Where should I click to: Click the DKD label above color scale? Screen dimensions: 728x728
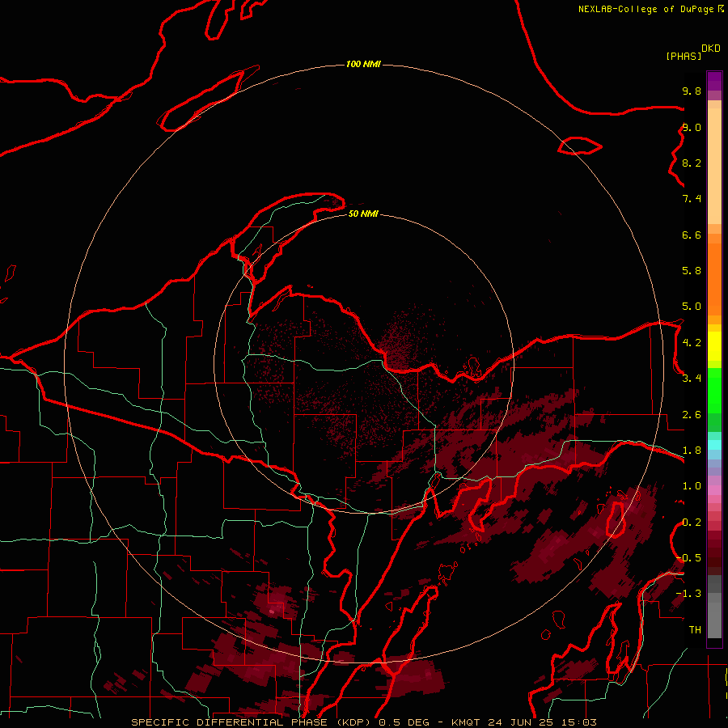tap(711, 49)
